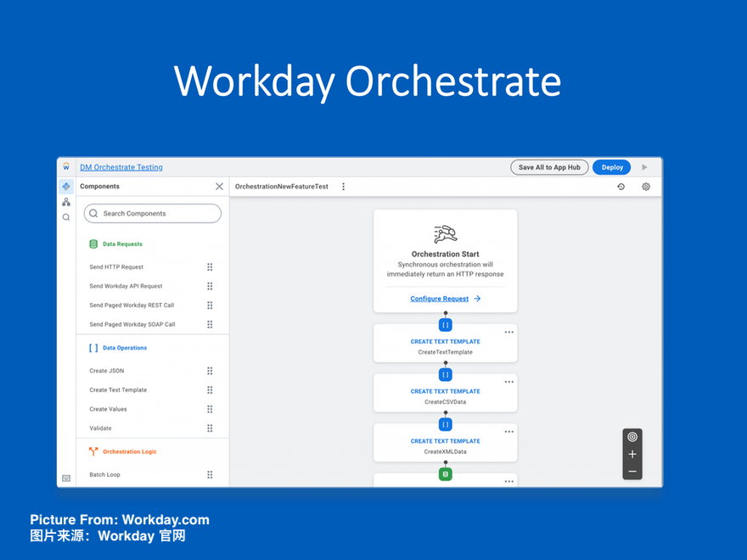Click the Orchestration Start rabbit icon
This screenshot has height=560, width=747.
point(446,234)
